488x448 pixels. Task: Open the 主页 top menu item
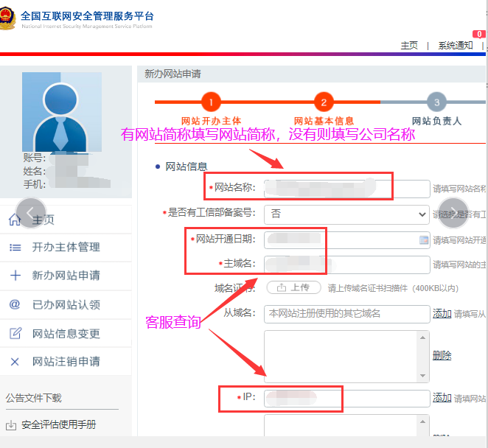pos(409,46)
